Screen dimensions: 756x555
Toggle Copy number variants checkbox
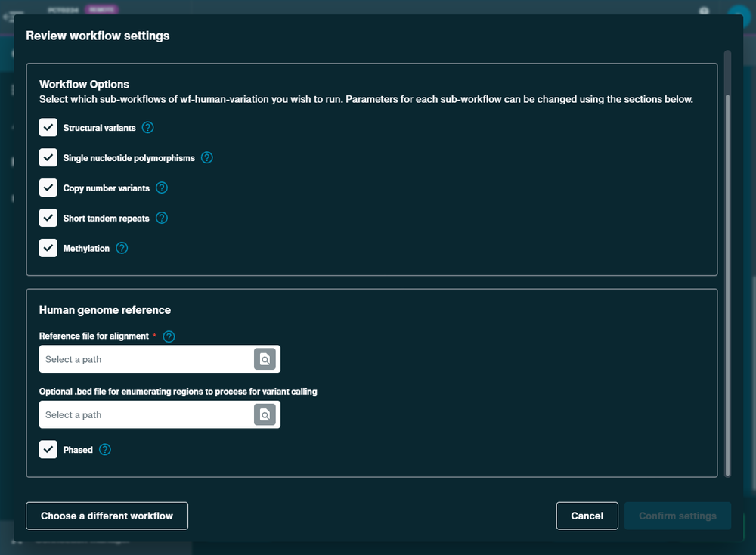click(48, 188)
